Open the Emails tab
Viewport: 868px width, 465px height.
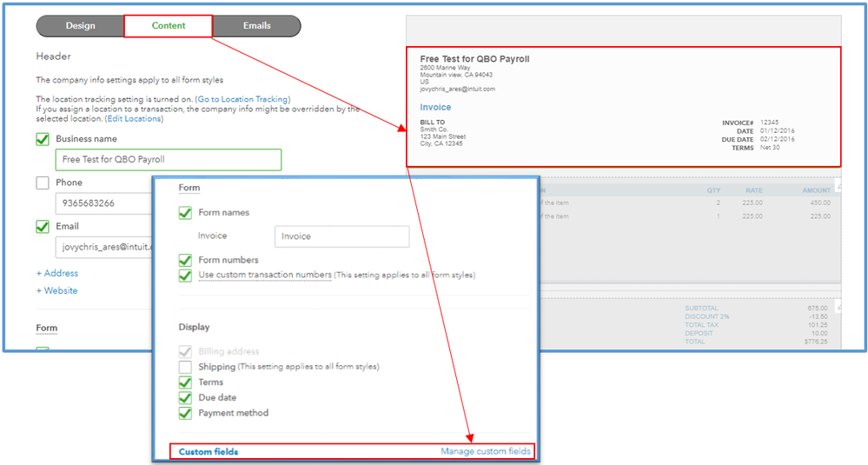(257, 26)
